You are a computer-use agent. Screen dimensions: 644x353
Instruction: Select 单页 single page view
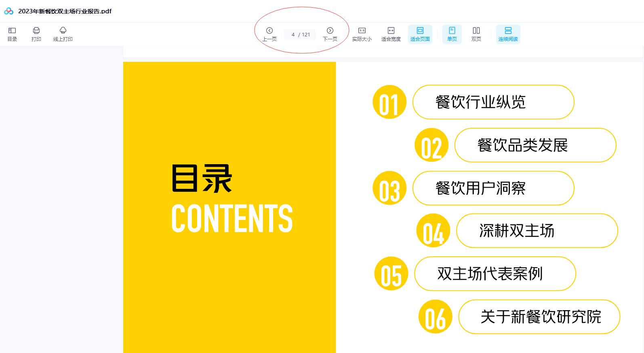click(x=452, y=34)
